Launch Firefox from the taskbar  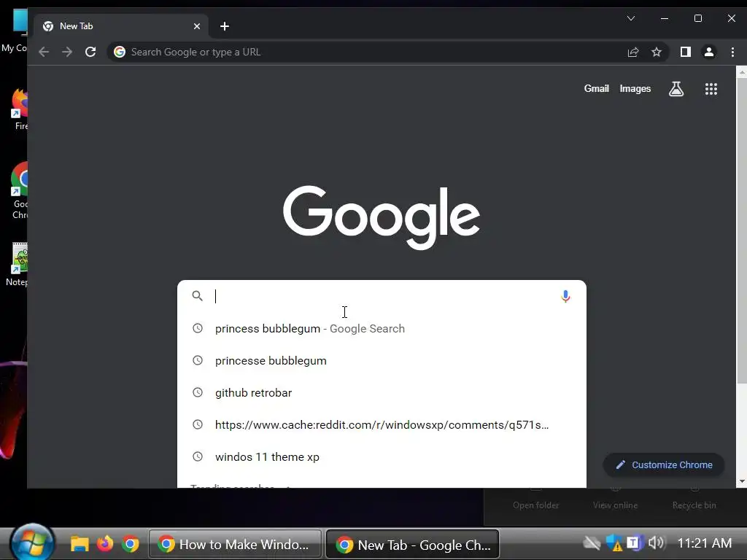(x=105, y=544)
